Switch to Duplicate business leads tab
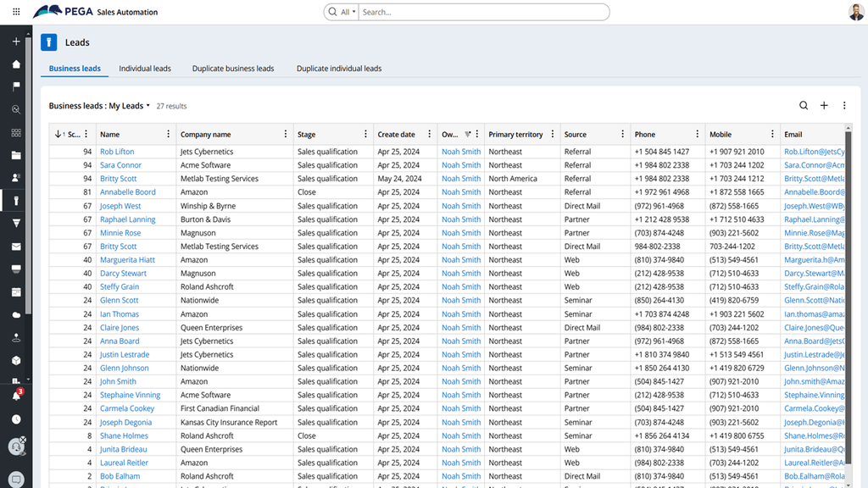The image size is (868, 488). click(233, 69)
